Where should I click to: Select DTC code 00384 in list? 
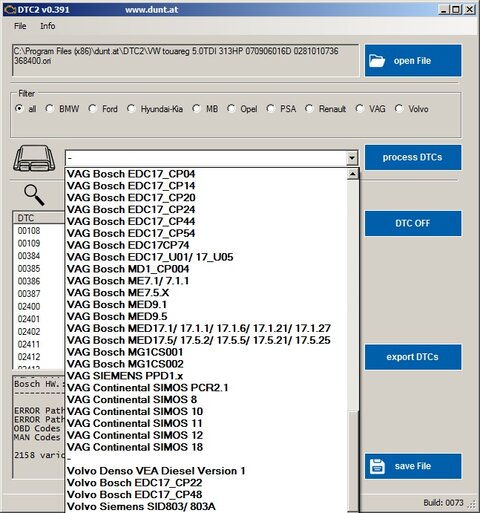pos(29,256)
